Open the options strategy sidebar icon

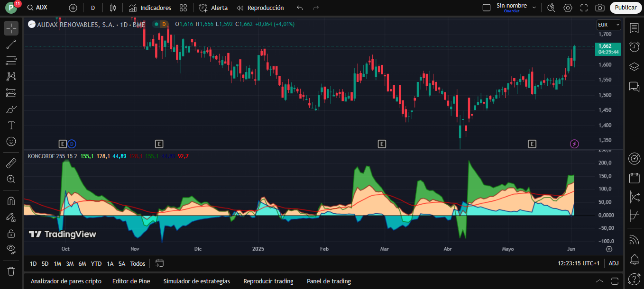(x=635, y=216)
